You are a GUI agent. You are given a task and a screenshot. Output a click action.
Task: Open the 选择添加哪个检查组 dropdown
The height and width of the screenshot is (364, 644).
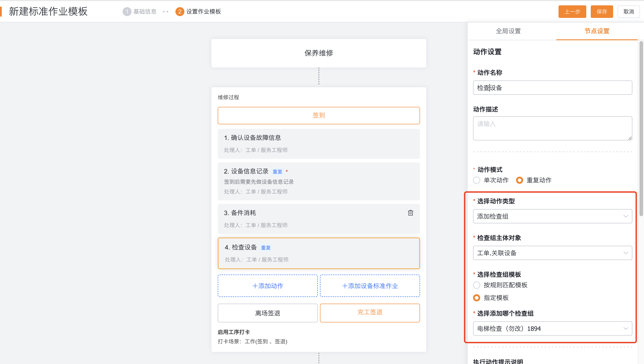click(x=552, y=328)
